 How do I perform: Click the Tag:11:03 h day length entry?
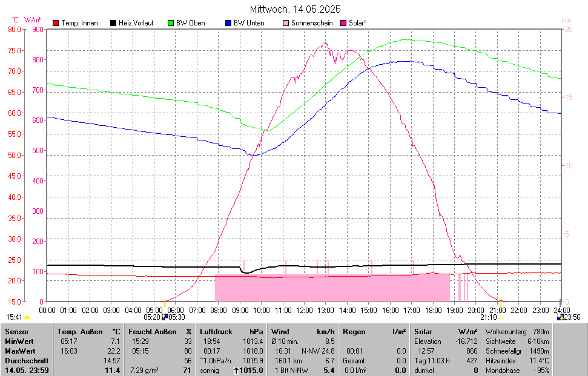(x=432, y=361)
